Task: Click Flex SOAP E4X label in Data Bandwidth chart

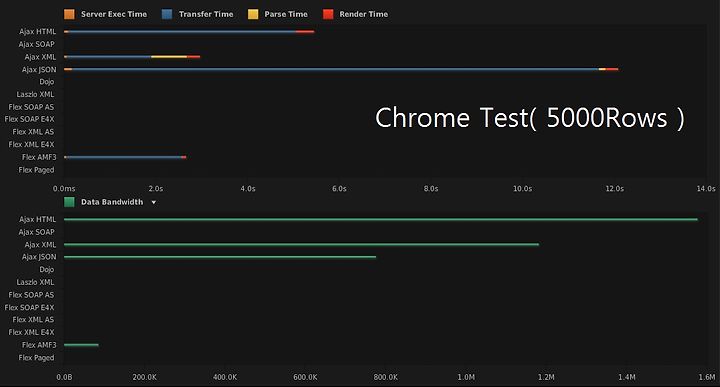Action: [x=29, y=307]
